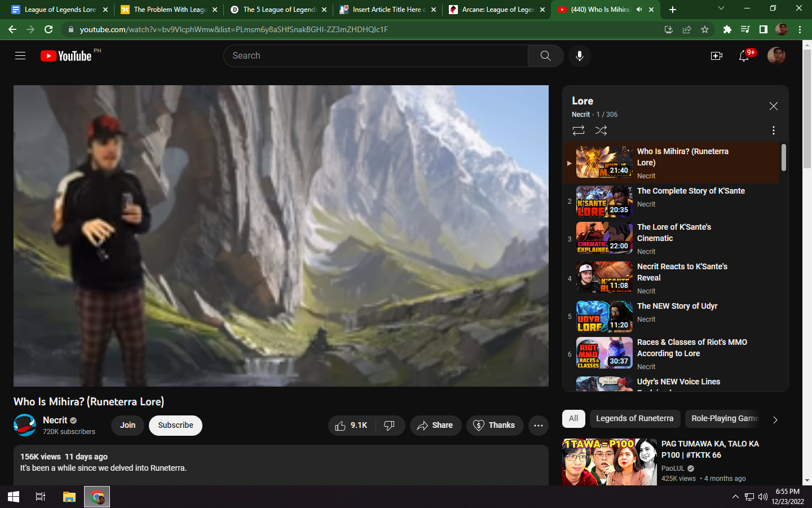Click the main video player
Screen dimensions: 812x508
pyautogui.click(x=281, y=236)
